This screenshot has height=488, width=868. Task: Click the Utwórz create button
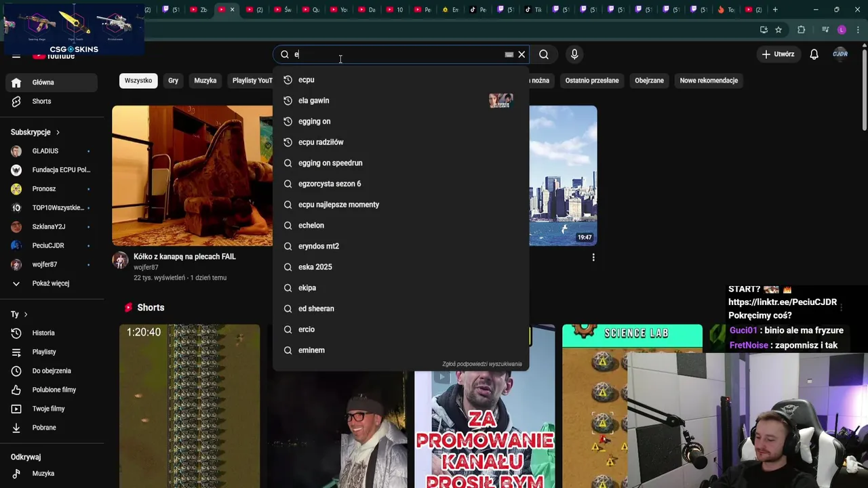click(x=778, y=54)
